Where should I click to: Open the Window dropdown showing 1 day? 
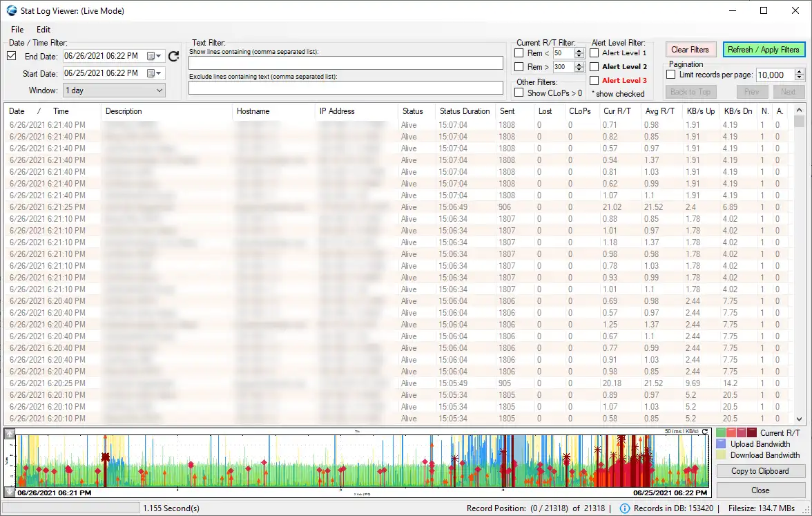pos(114,90)
